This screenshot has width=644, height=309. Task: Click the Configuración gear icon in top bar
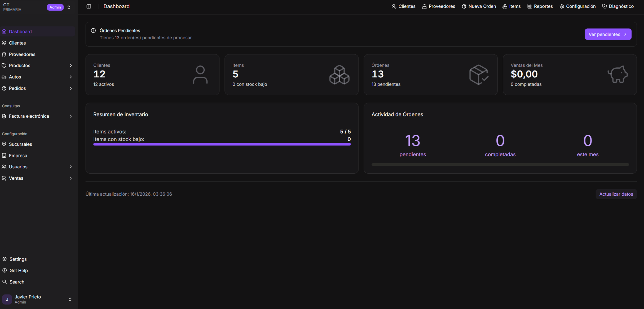click(x=562, y=6)
